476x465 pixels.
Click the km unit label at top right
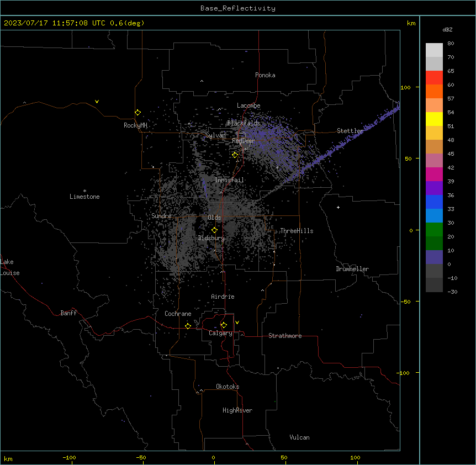click(x=411, y=23)
